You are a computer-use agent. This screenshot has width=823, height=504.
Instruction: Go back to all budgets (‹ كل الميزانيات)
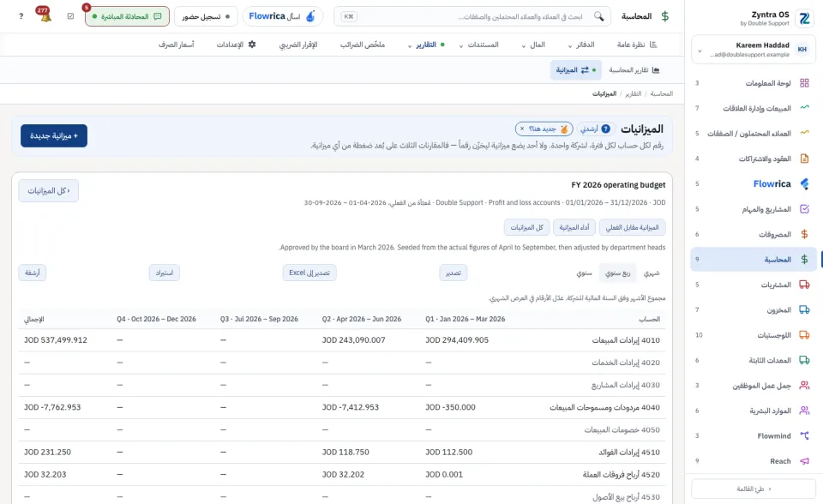(48, 190)
